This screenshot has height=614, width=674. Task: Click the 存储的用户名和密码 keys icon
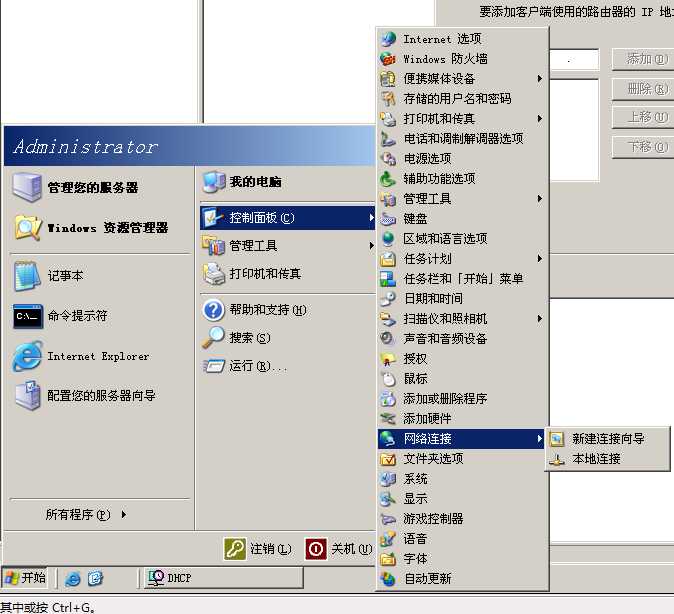(x=388, y=98)
